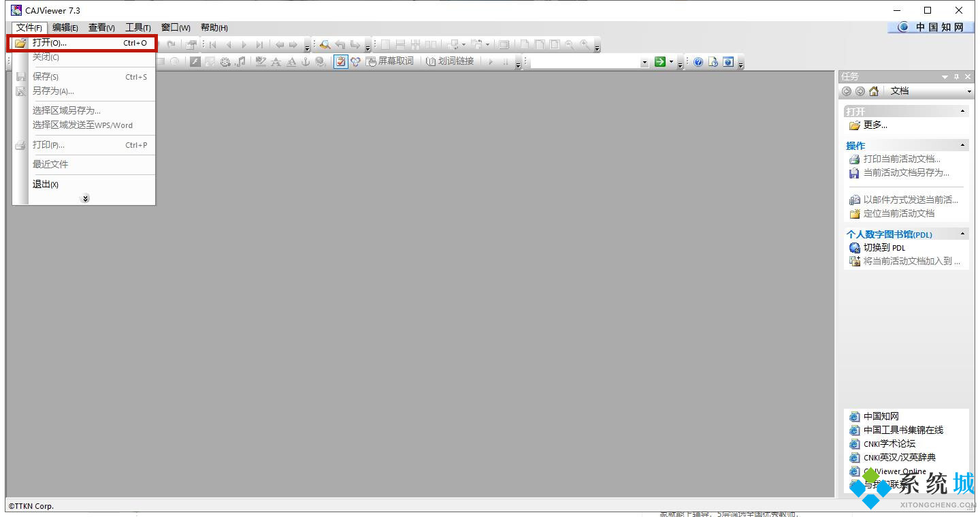The width and height of the screenshot is (980, 517).
Task: Click 更多... link in task pane
Action: point(875,125)
